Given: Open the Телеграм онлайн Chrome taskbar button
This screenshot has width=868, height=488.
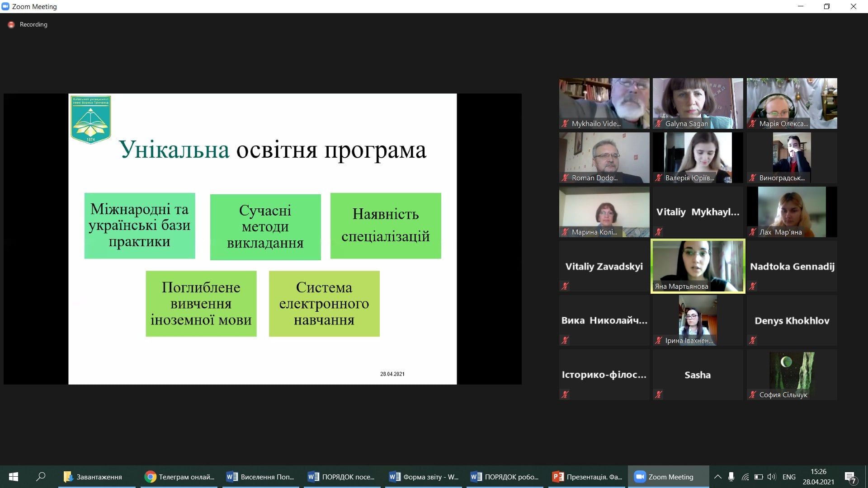Looking at the screenshot, I should 179,477.
